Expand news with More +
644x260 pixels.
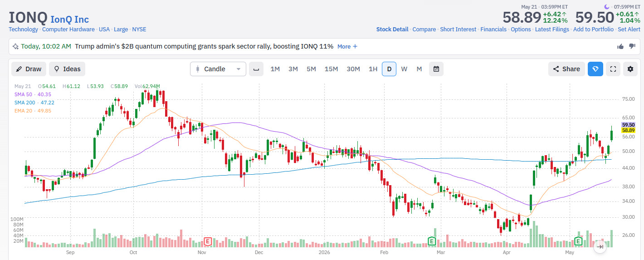tap(347, 46)
